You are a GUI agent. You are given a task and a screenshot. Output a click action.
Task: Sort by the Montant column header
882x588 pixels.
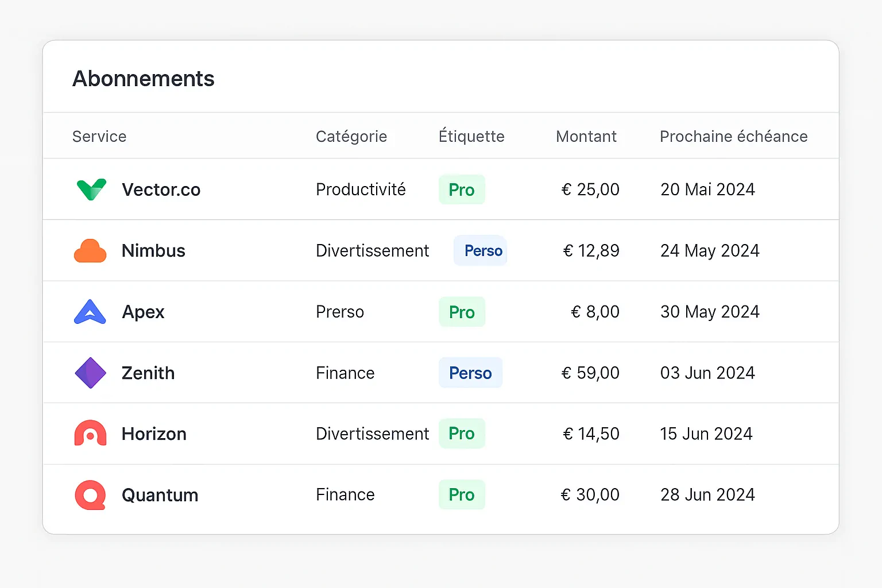586,137
